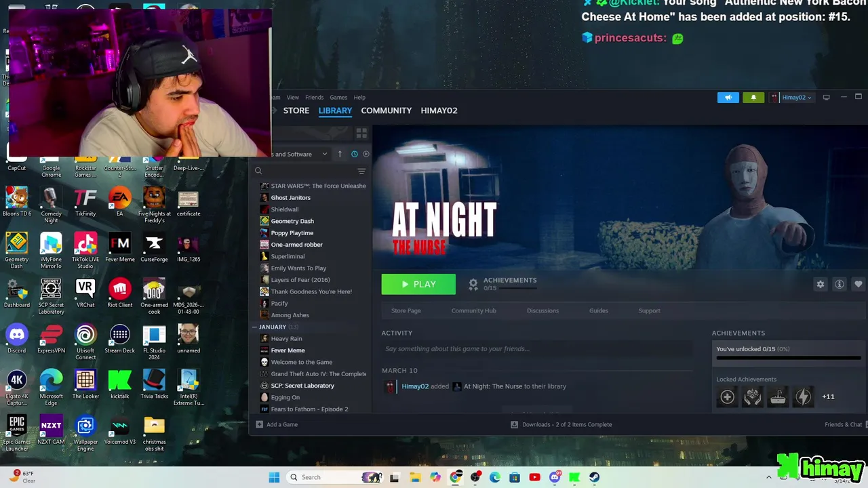The height and width of the screenshot is (488, 868).
Task: Click YouTube icon on the taskbar
Action: 534,477
